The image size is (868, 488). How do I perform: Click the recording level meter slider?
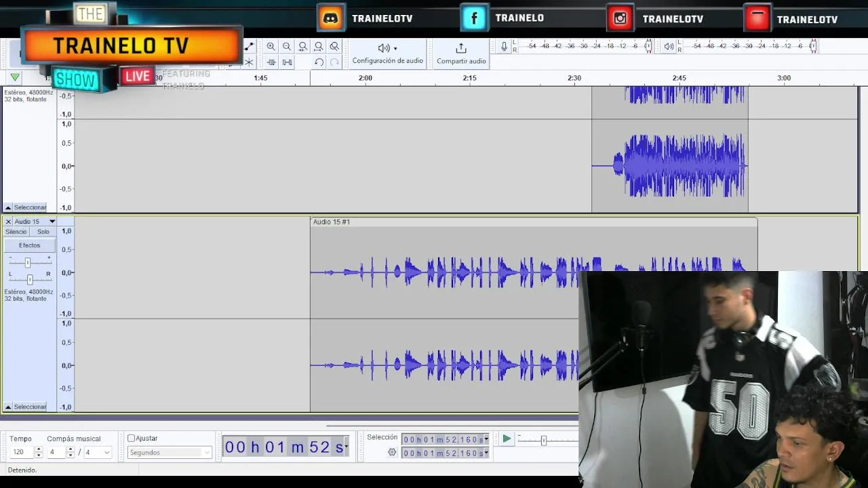click(648, 46)
